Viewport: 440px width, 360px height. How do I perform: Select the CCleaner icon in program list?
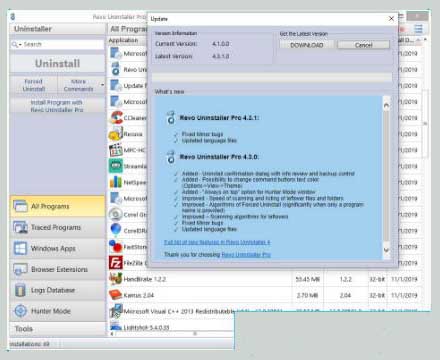point(116,118)
